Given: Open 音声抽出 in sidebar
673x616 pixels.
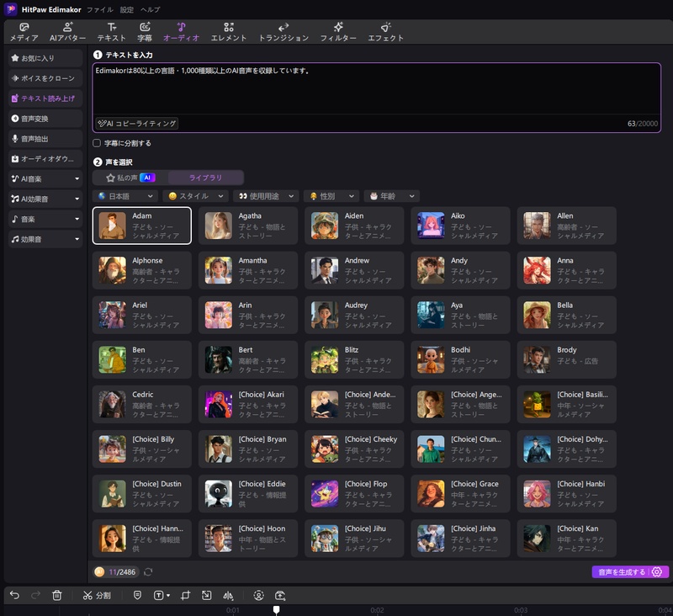Looking at the screenshot, I should tap(45, 139).
